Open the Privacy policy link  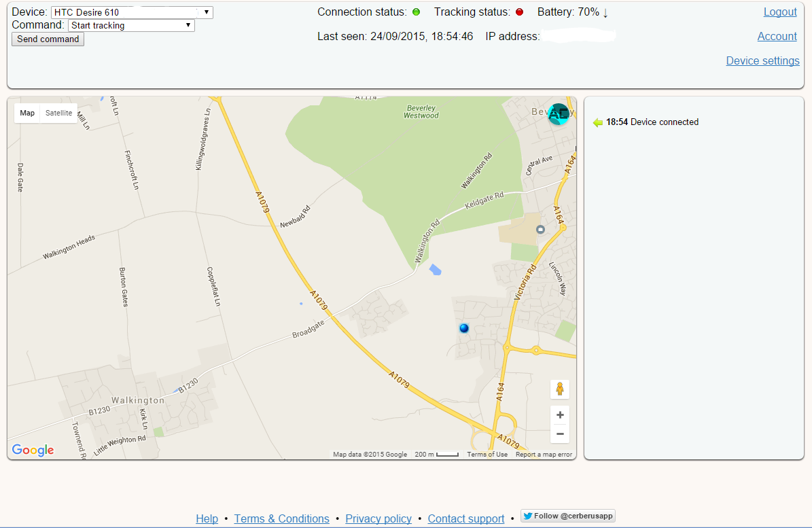point(378,518)
